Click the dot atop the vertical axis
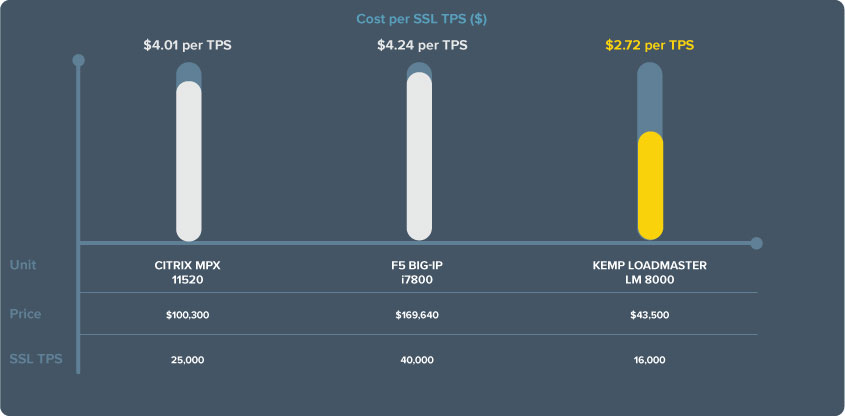 pyautogui.click(x=79, y=60)
